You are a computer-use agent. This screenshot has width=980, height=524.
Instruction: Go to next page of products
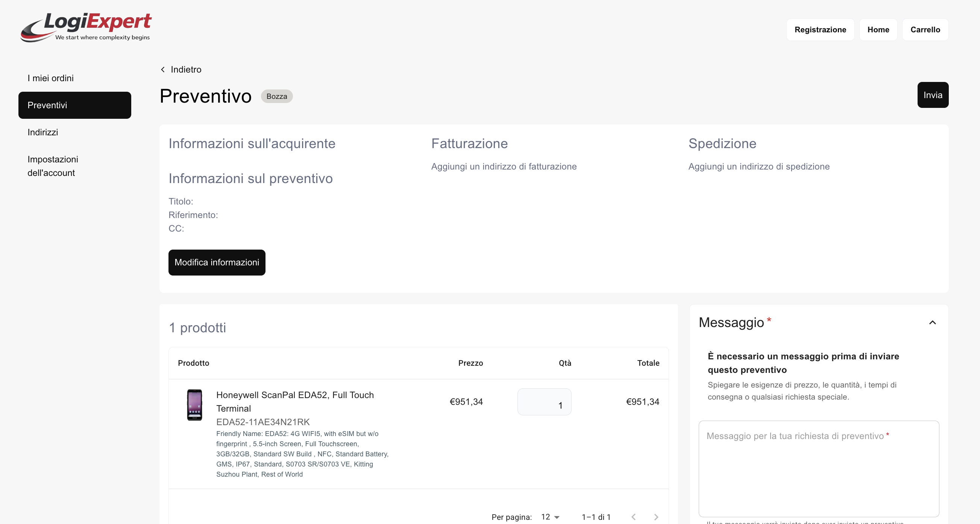coord(656,517)
